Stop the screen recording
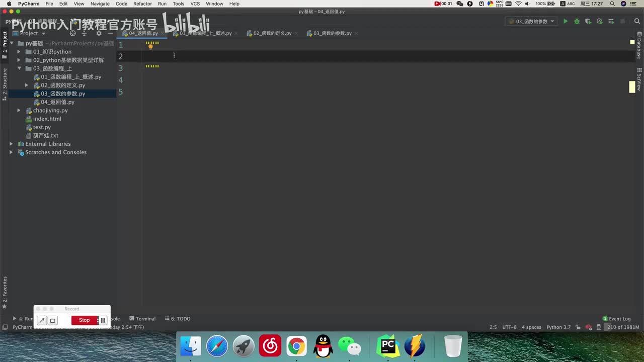644x362 pixels. tap(85, 320)
